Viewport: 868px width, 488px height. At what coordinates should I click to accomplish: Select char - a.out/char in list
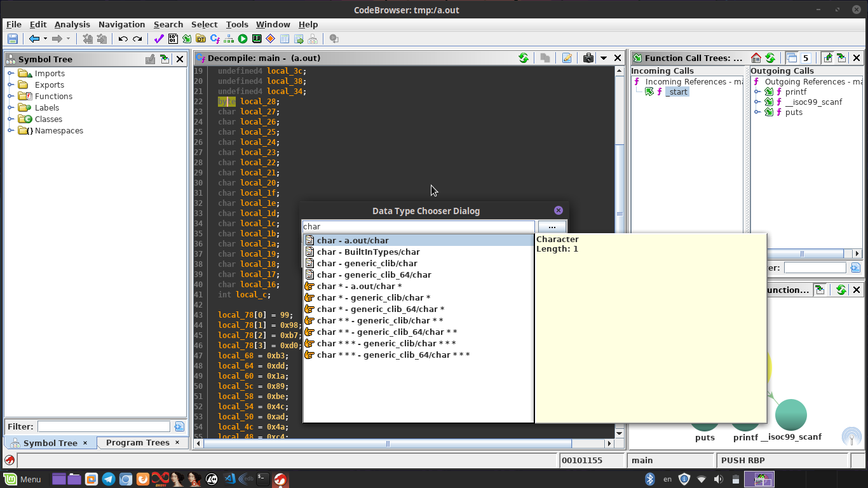pos(418,241)
